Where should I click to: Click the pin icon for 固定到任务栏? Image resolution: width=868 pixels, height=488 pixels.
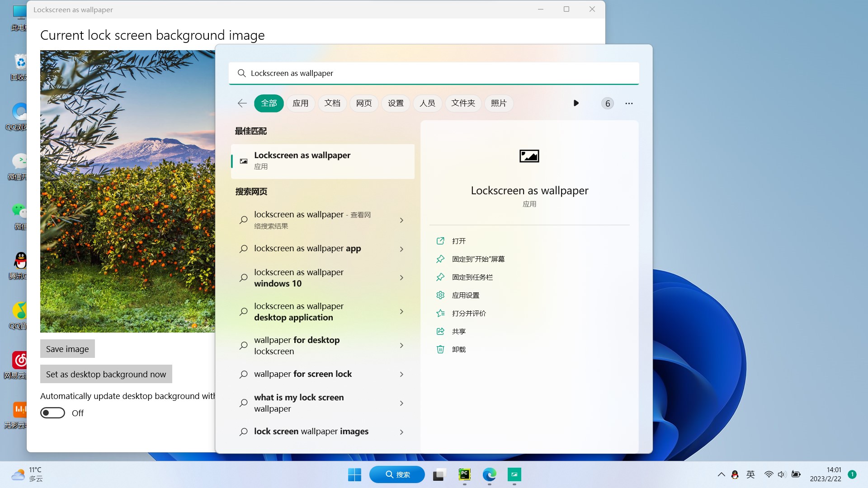440,277
